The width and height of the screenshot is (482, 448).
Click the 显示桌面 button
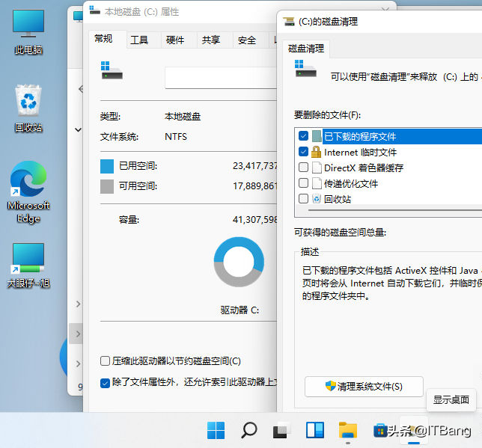coord(451,400)
